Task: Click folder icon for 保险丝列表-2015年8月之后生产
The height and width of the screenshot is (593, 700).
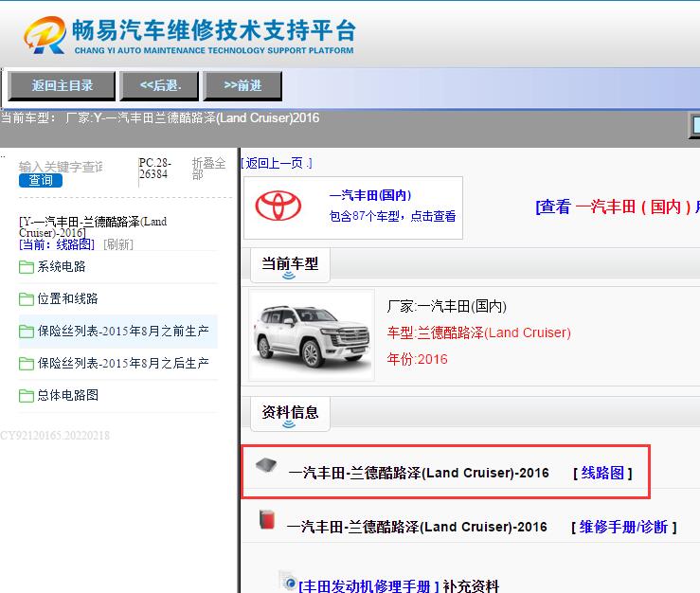Action: (27, 364)
